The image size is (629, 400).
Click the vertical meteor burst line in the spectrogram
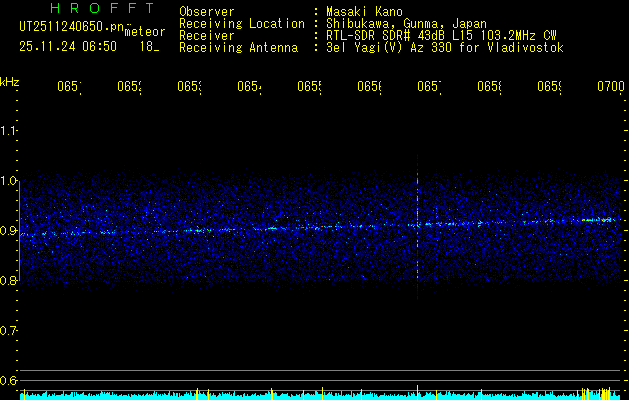418,227
